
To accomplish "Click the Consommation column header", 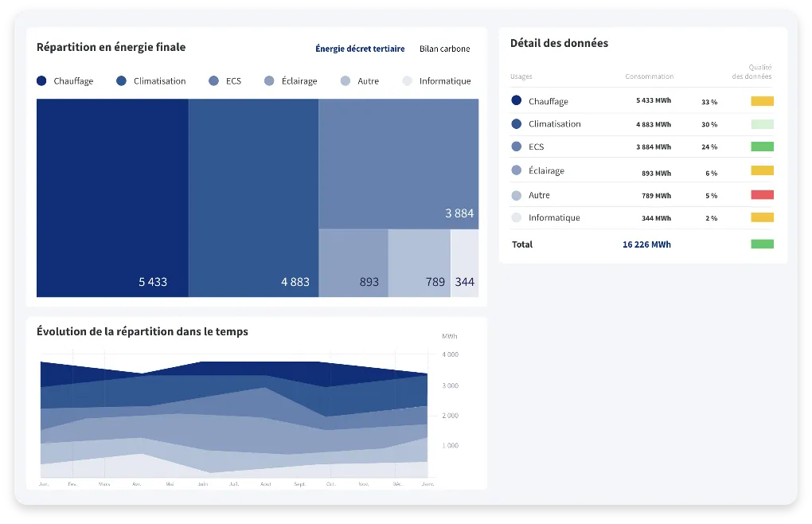I will pyautogui.click(x=649, y=77).
